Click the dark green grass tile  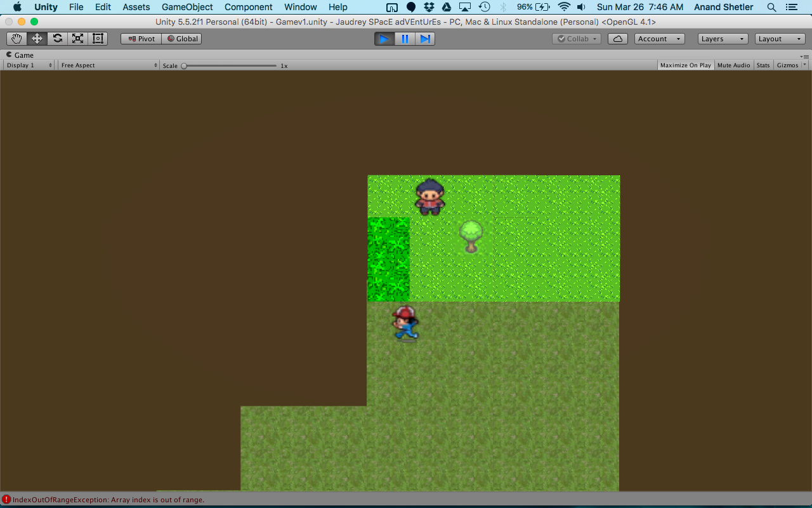(389, 259)
